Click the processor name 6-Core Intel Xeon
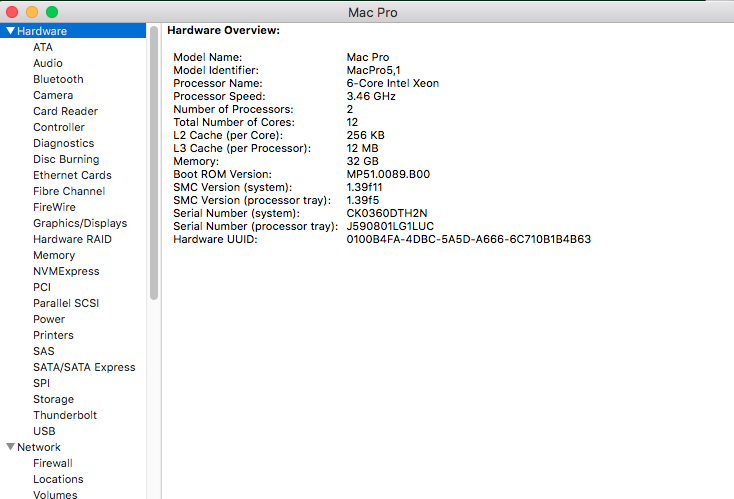The width and height of the screenshot is (734, 499). 392,83
